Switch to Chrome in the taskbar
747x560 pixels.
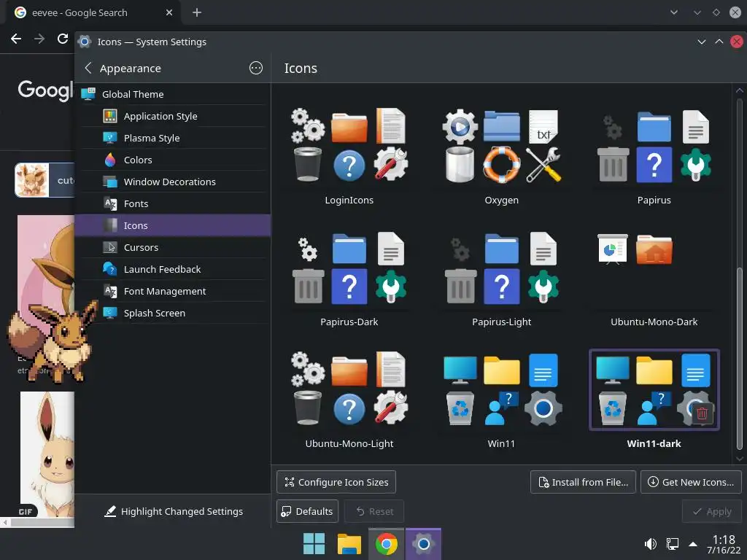(x=387, y=543)
